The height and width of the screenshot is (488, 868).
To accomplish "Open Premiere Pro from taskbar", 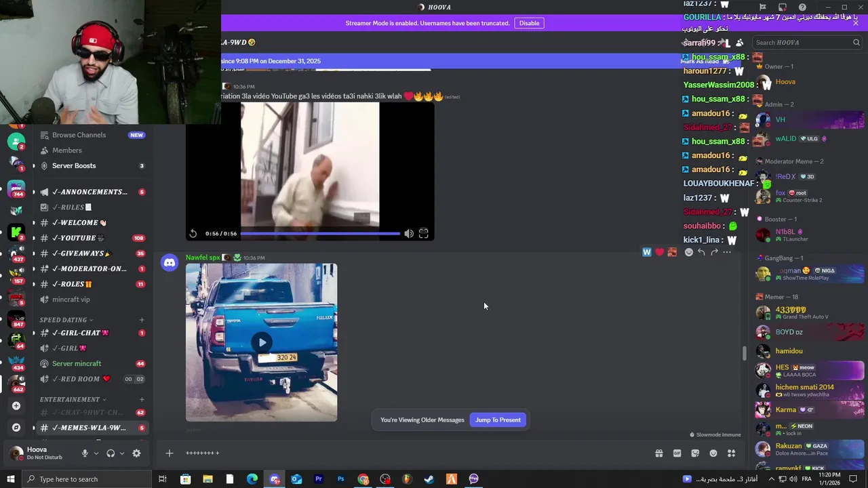I will [319, 479].
